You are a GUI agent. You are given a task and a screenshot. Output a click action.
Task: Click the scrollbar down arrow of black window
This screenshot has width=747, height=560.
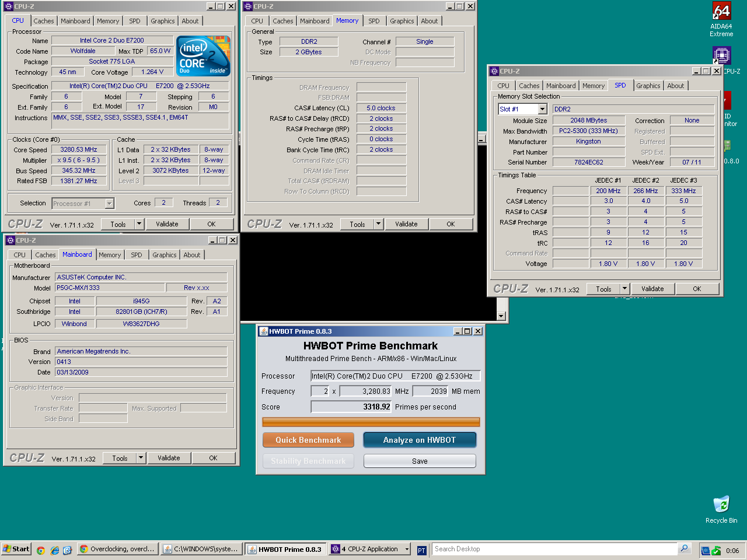501,316
